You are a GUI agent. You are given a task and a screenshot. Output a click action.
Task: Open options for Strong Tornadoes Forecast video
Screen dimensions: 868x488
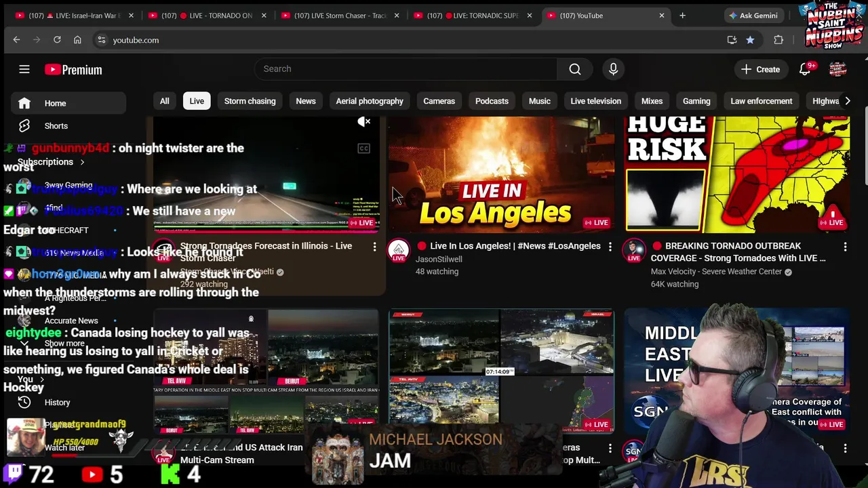(374, 247)
